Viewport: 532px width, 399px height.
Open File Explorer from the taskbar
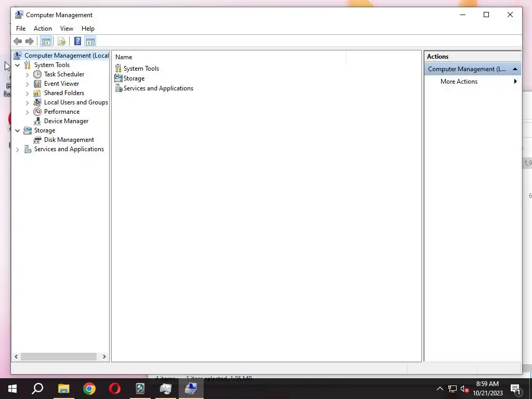(63, 389)
